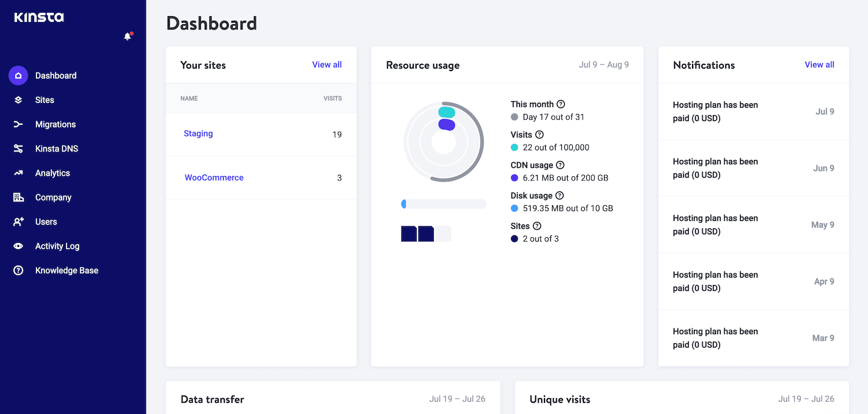Click the Kinsta DNS icon

coord(18,148)
